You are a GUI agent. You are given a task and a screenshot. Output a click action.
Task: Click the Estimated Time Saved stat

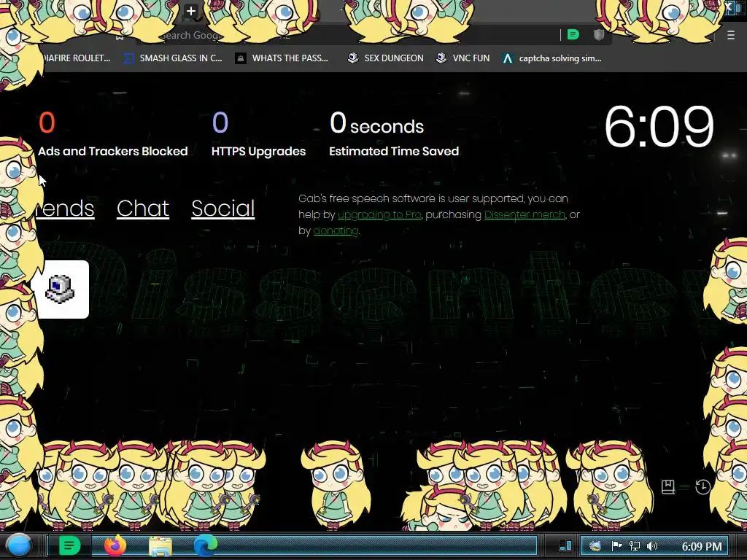(x=394, y=134)
